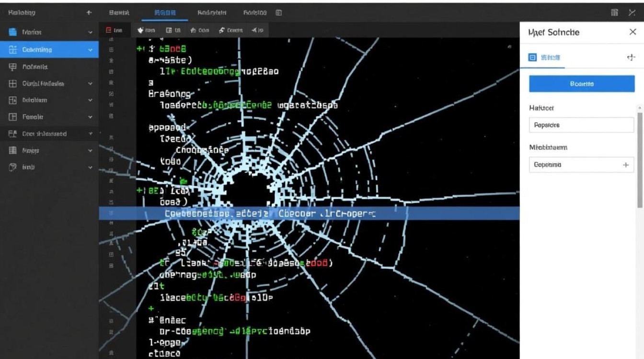644x359 pixels.
Task: Click the blue square icon in the right panel tab
Action: (x=532, y=57)
